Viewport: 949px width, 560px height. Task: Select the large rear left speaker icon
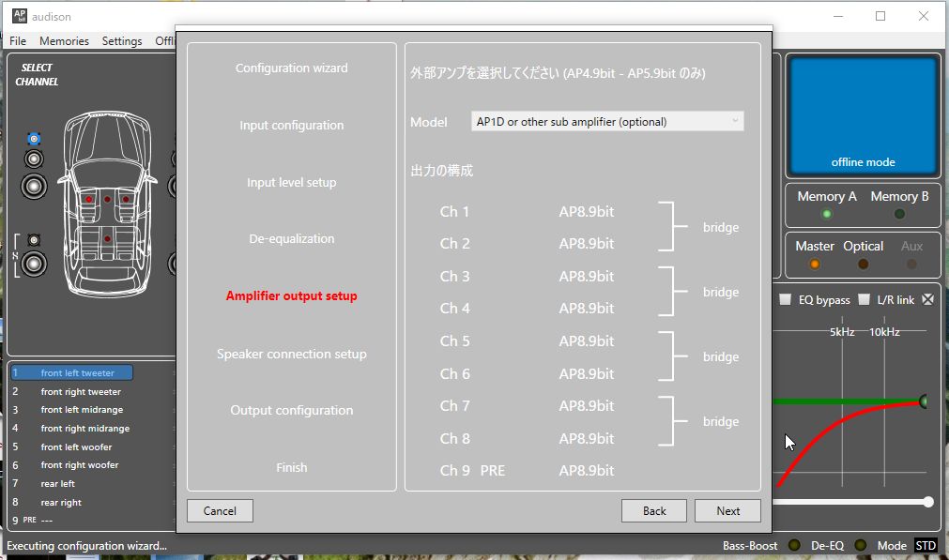point(34,264)
